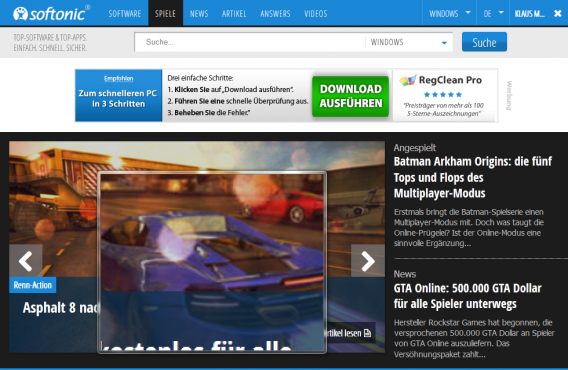Click the zoomed car preview thumbnail

click(212, 262)
